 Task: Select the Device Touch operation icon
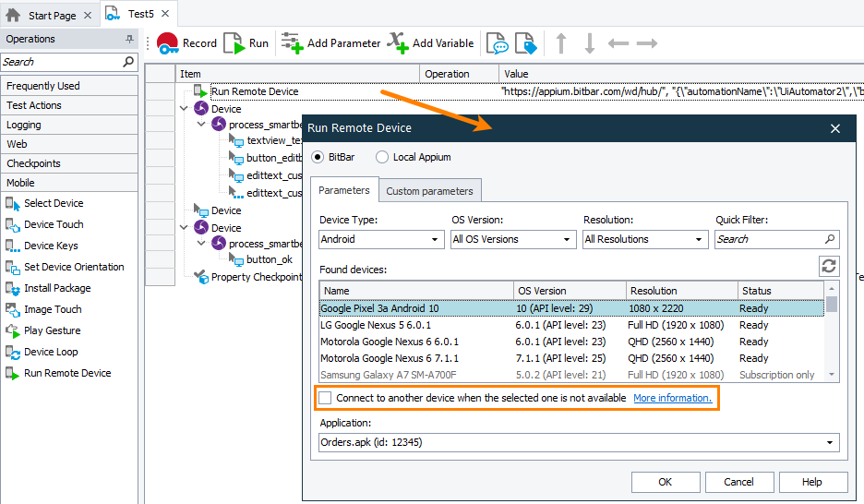13,224
